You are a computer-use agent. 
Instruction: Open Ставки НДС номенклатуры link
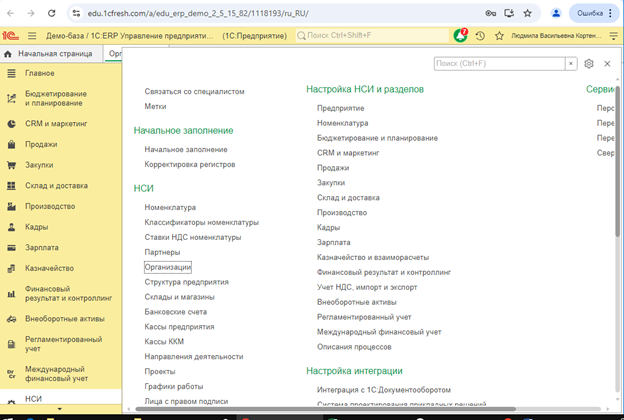[x=193, y=237]
